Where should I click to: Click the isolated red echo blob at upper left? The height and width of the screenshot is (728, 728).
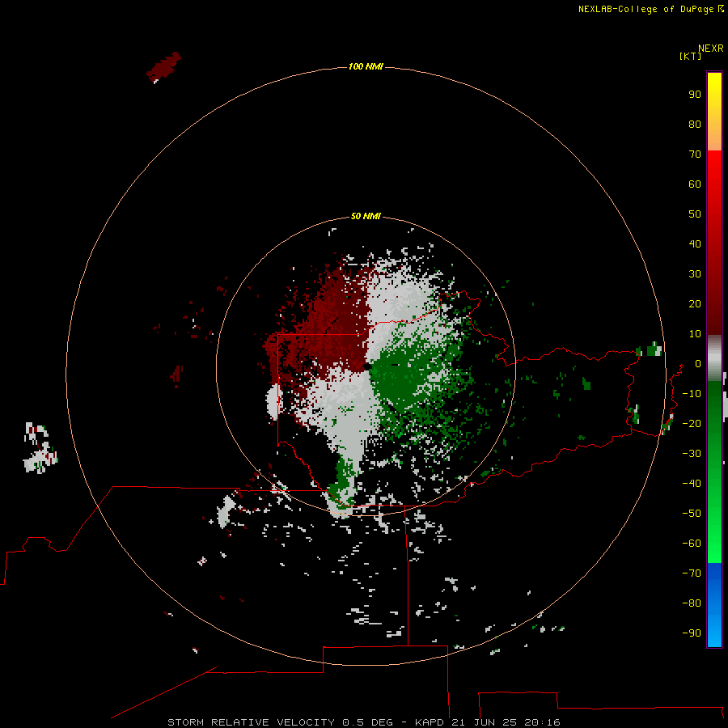(x=164, y=67)
